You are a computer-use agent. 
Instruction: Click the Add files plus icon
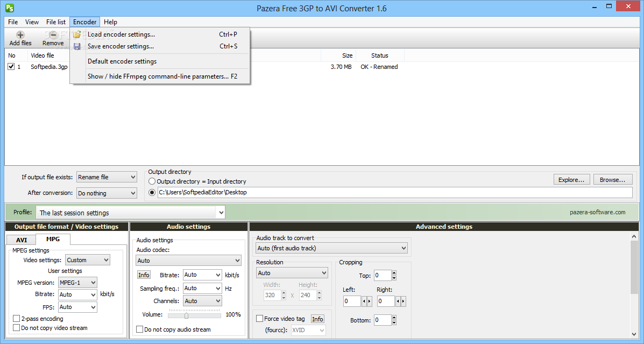coord(20,34)
